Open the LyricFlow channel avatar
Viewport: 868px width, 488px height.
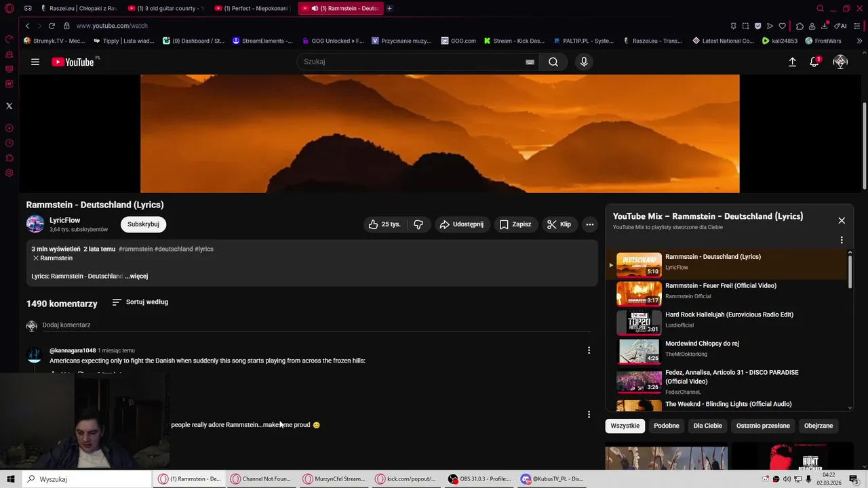35,224
